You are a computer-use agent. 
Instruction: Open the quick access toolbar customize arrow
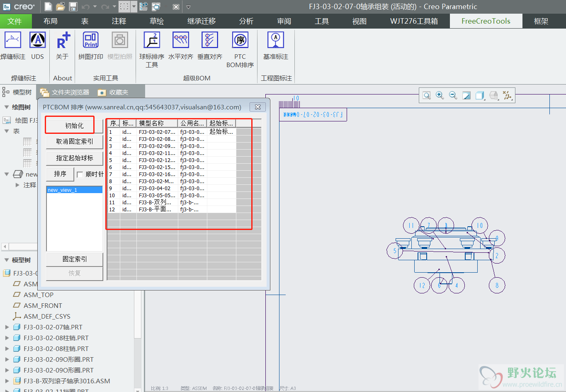[x=188, y=7]
